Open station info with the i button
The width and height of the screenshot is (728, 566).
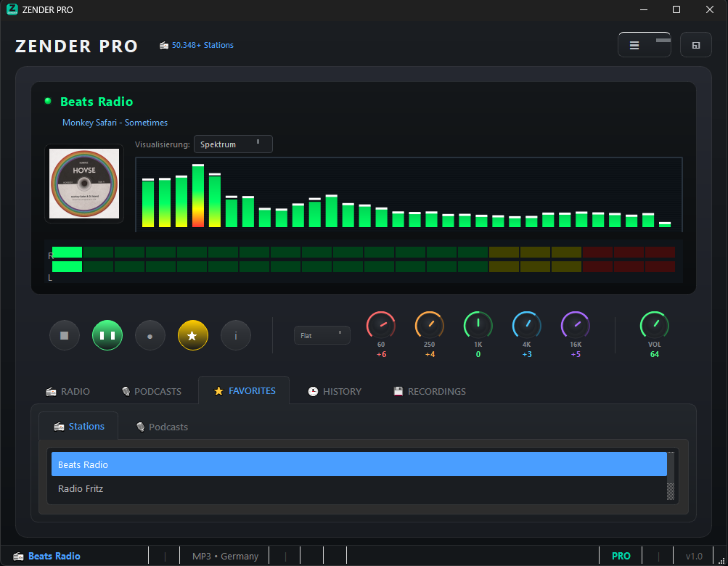[x=236, y=336]
